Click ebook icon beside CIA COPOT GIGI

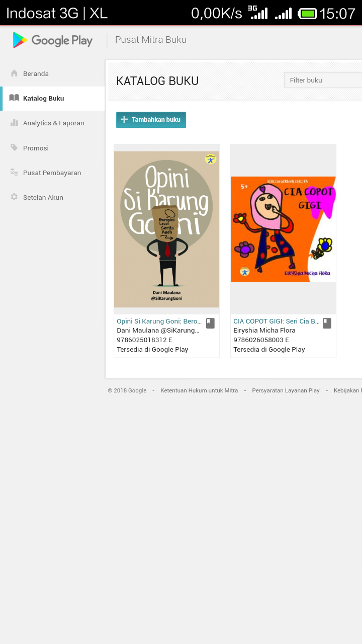(327, 323)
